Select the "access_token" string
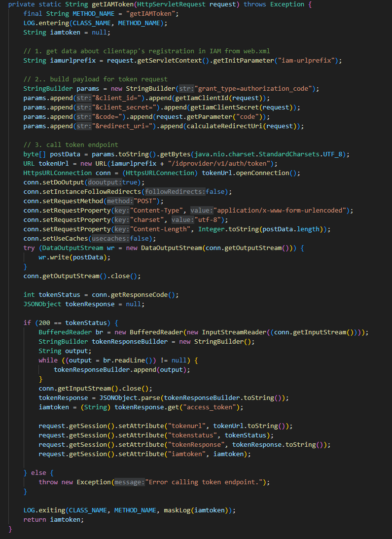The height and width of the screenshot is (539, 392). click(210, 407)
